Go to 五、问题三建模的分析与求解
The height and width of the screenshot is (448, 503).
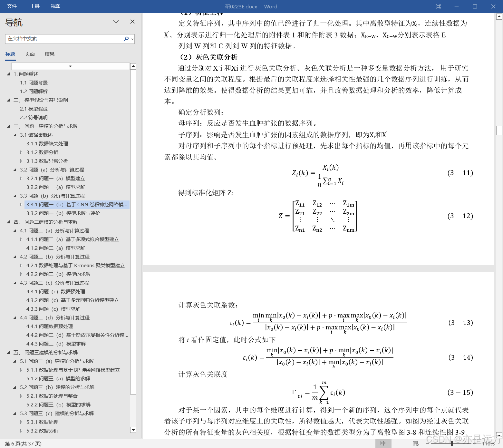[45, 353]
